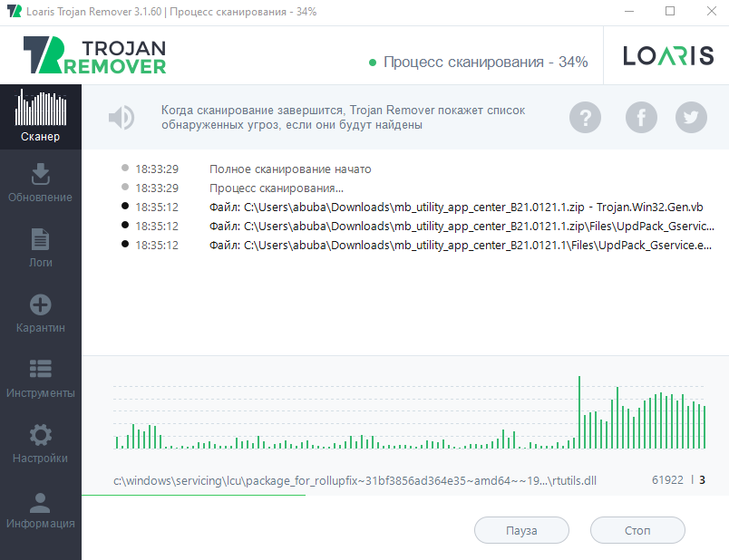
Task: Open the Сканер sidebar section
Action: click(41, 116)
